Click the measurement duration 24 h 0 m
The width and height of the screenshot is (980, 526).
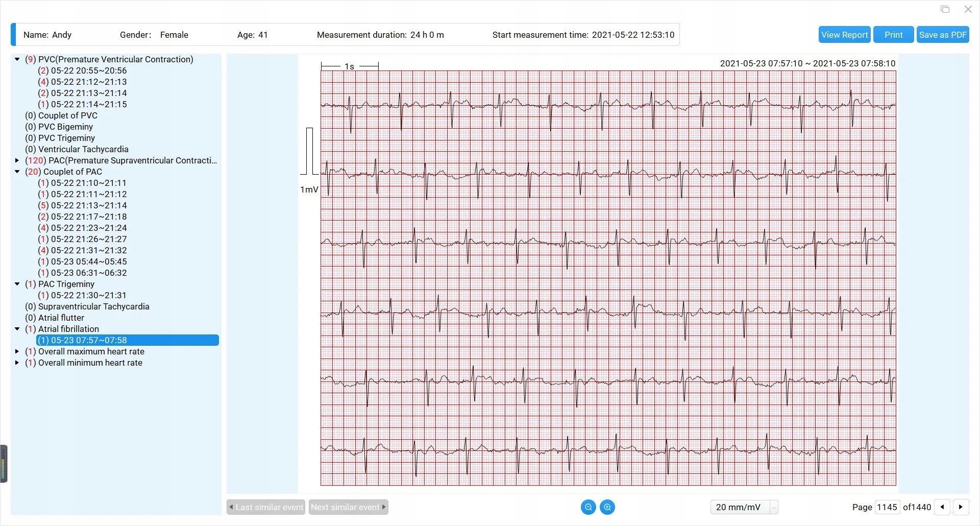coord(427,35)
